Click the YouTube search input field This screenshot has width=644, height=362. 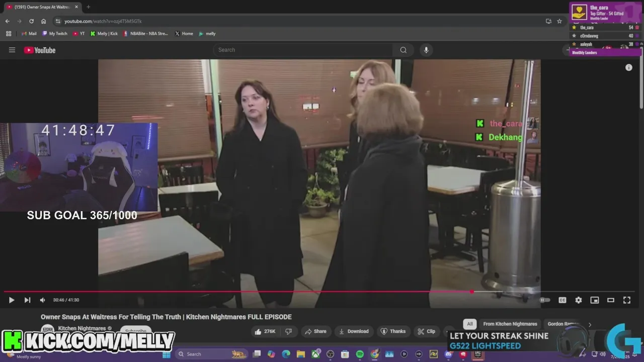303,50
